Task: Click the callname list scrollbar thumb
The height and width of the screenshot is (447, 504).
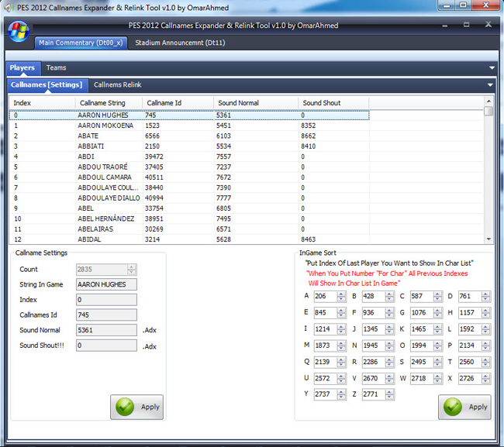Action: point(488,111)
